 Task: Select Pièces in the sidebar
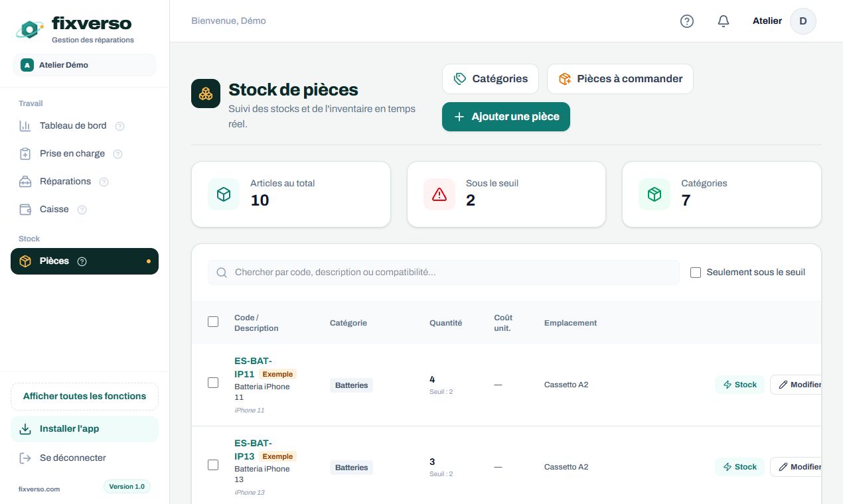84,261
